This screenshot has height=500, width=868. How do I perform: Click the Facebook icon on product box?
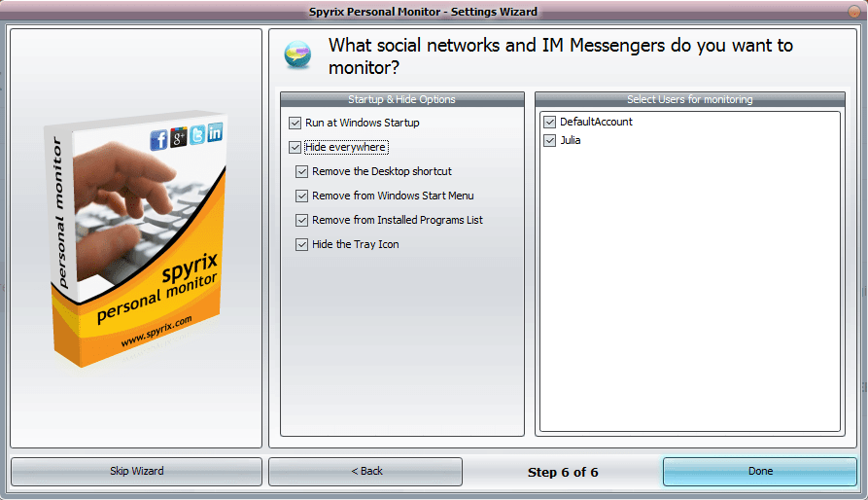(x=158, y=139)
